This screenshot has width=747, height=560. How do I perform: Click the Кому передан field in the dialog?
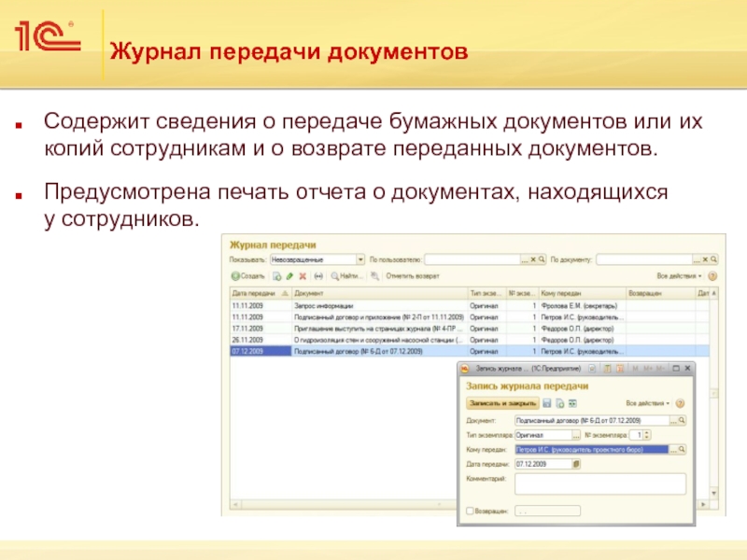pos(592,450)
